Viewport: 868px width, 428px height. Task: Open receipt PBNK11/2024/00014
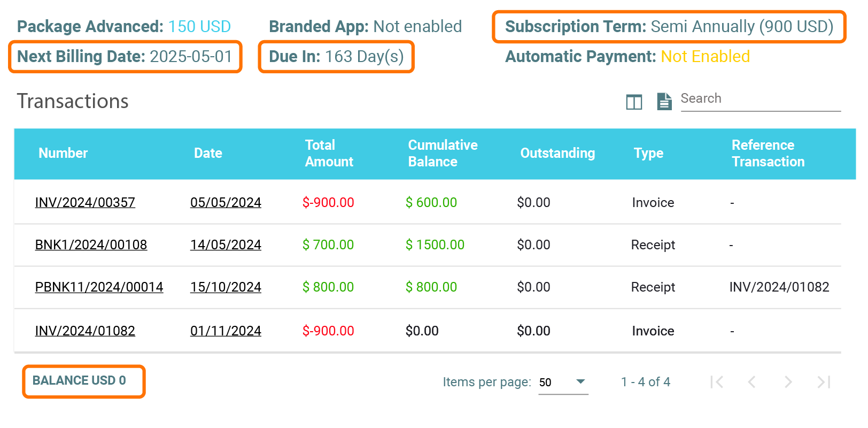(x=99, y=287)
